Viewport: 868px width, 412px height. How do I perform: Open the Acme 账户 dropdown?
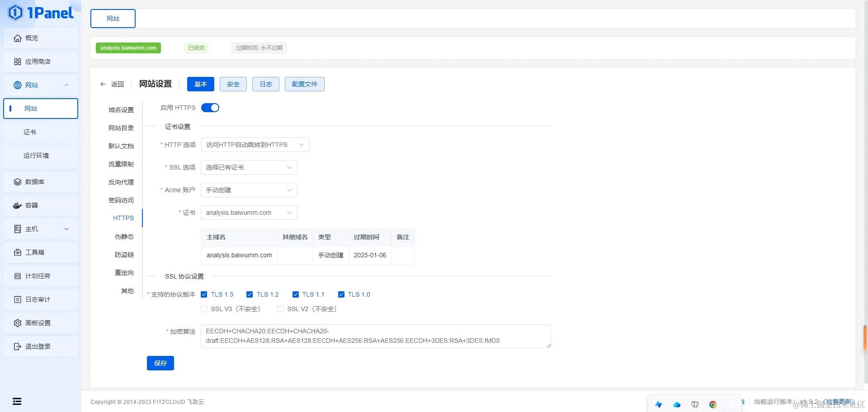coord(249,190)
